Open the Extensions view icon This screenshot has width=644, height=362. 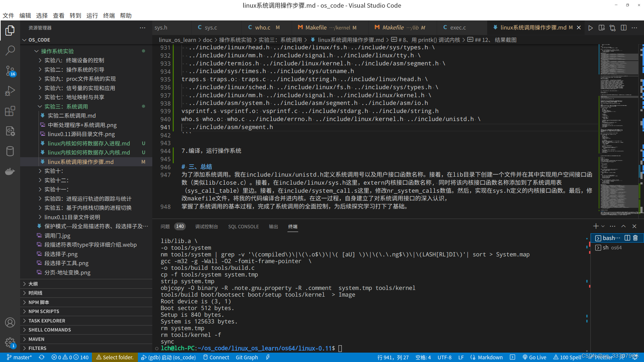click(x=10, y=111)
